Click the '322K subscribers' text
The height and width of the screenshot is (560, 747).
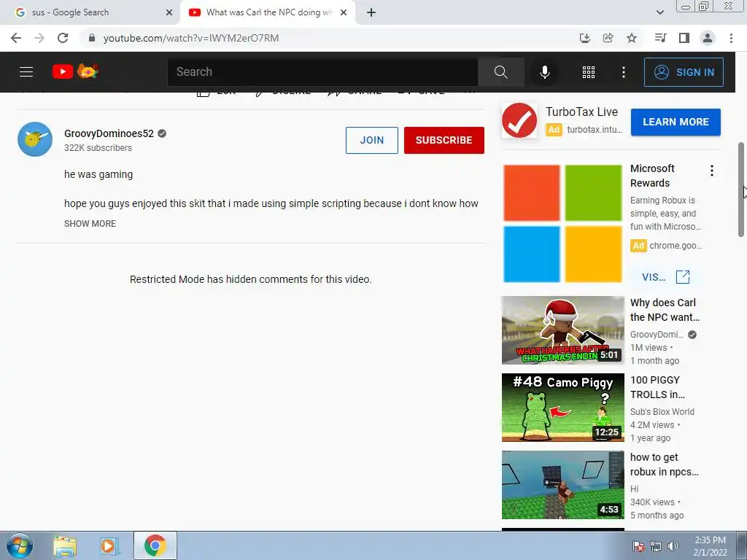pyautogui.click(x=98, y=147)
